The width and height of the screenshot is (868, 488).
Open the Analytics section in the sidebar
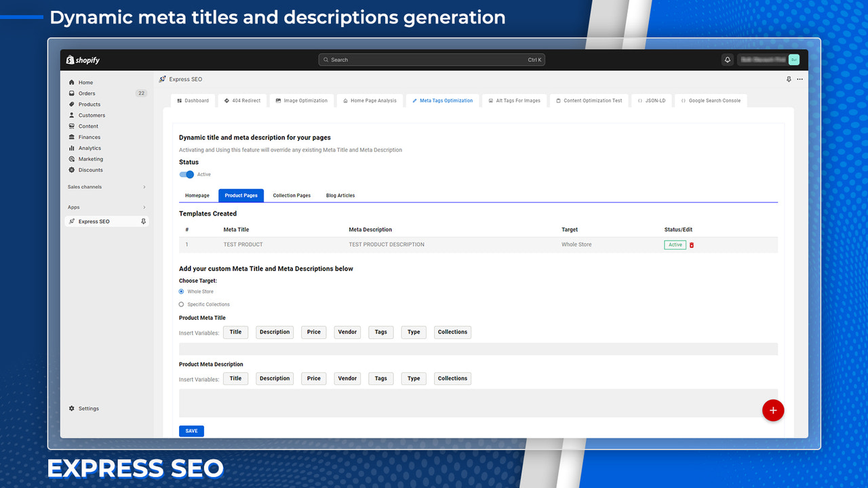[89, 148]
